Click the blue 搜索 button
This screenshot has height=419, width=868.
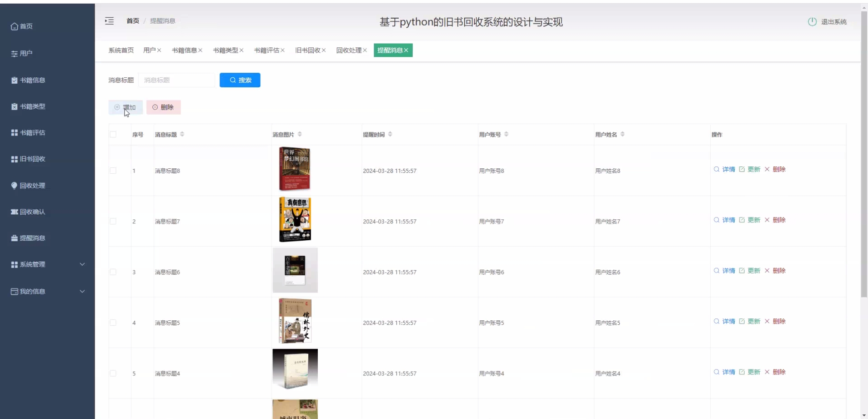[x=240, y=80]
